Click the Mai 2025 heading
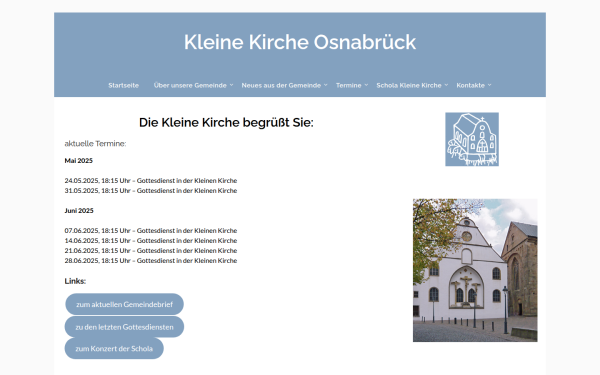The width and height of the screenshot is (600, 375). click(78, 161)
